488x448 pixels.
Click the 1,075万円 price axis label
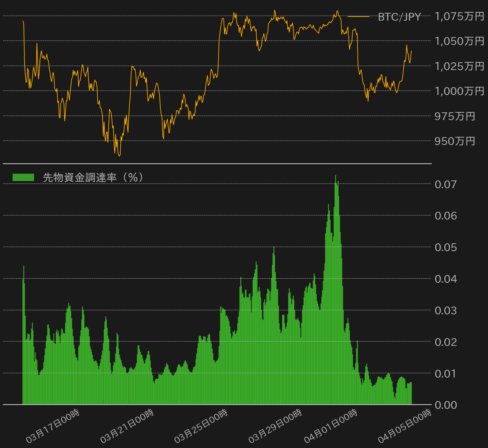459,16
